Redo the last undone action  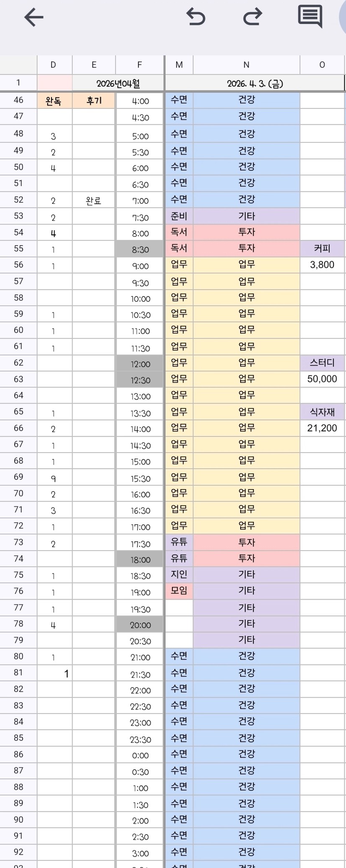click(252, 17)
